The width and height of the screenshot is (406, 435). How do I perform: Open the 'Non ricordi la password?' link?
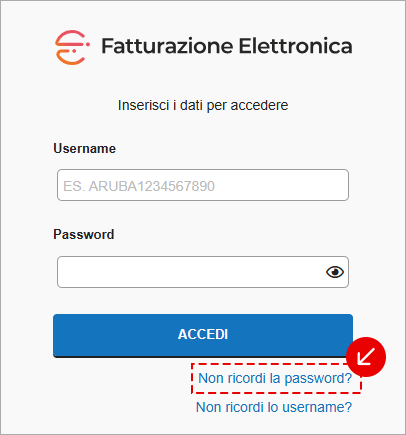(x=275, y=378)
